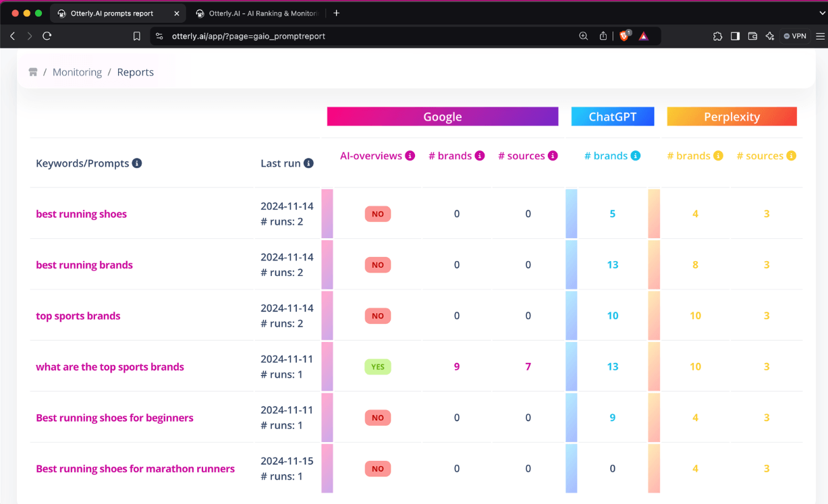Open the browser hamburger menu
The width and height of the screenshot is (828, 504).
820,36
